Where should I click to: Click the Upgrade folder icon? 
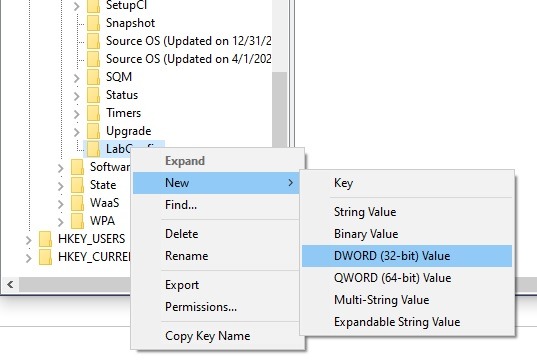coord(93,131)
